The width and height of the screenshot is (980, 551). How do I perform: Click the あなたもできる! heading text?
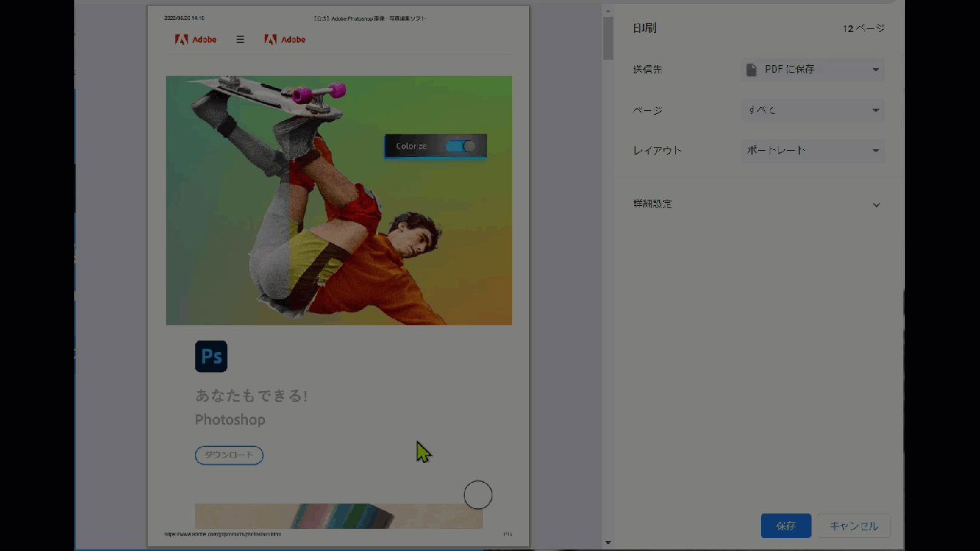(x=251, y=396)
